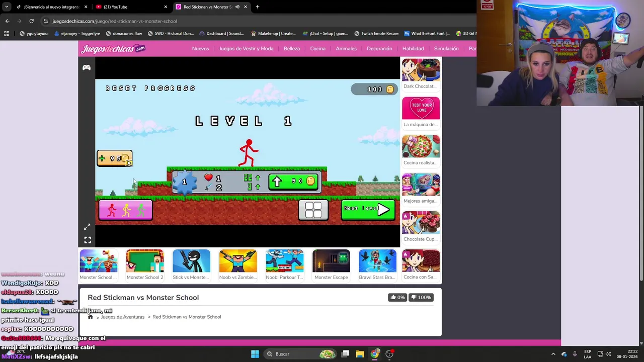
Task: Click the 100 coins counter
Action: point(374,89)
